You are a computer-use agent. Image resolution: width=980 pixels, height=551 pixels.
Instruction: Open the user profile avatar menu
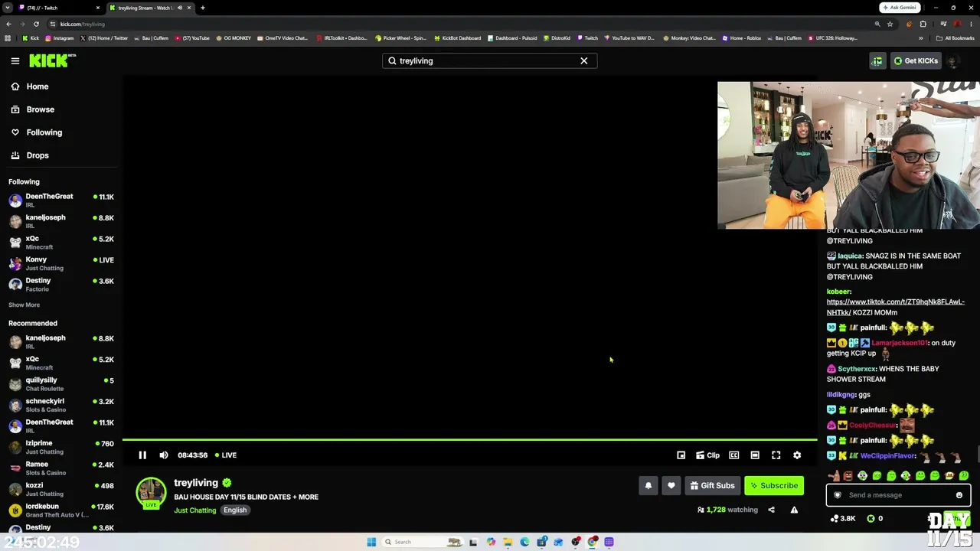coord(954,60)
